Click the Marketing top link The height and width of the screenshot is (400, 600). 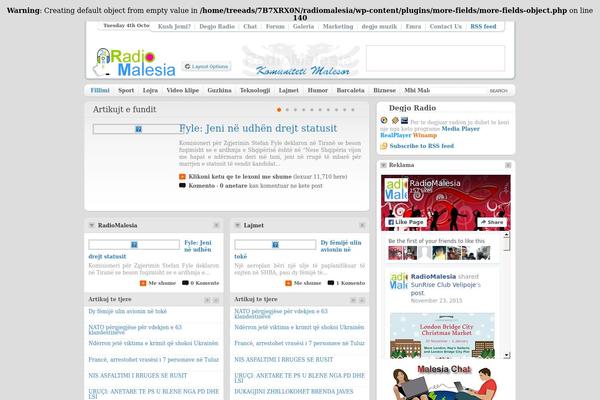point(338,26)
